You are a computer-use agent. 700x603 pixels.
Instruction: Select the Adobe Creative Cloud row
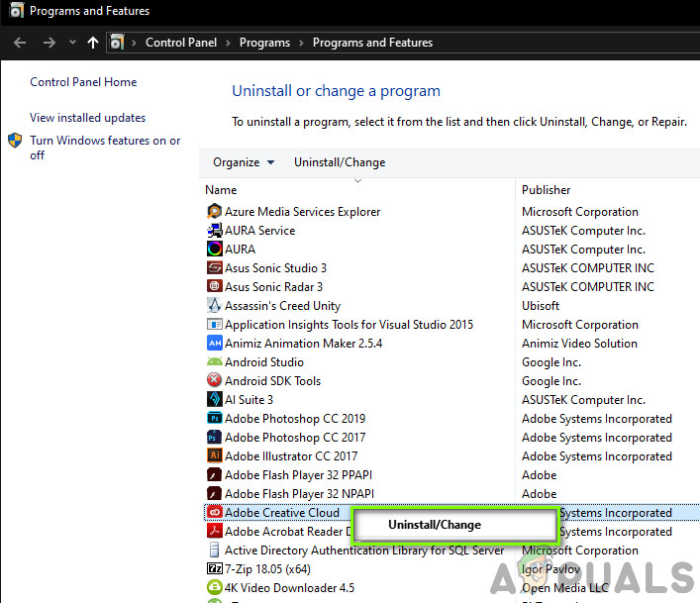pyautogui.click(x=451, y=512)
